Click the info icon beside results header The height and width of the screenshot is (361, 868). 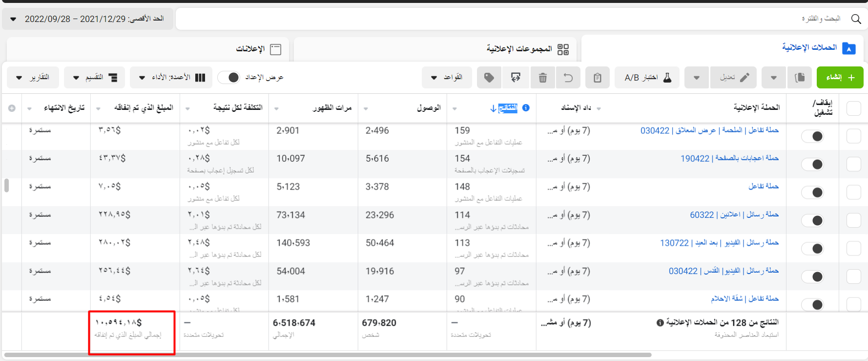tap(526, 108)
